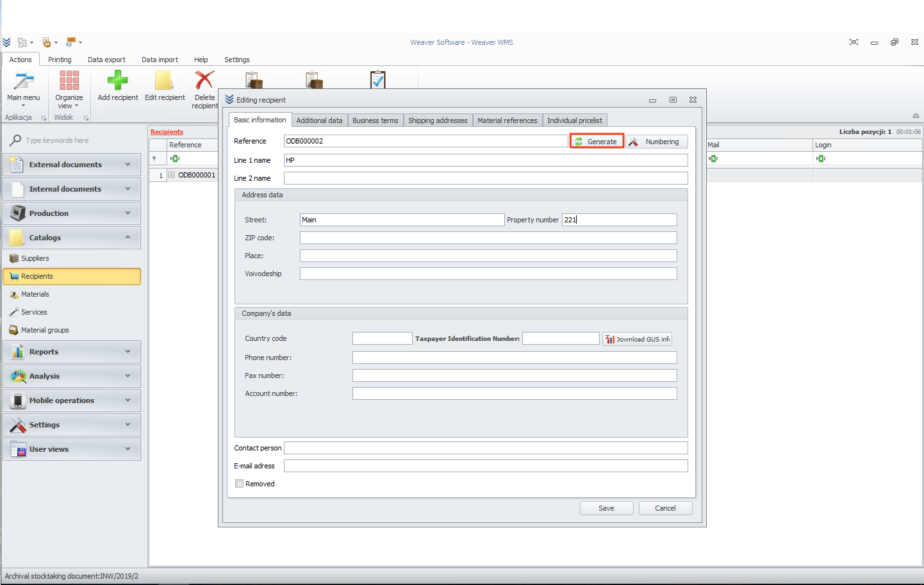Open the hand pointer quick access icon
The width and height of the screenshot is (924, 585).
[x=47, y=42]
